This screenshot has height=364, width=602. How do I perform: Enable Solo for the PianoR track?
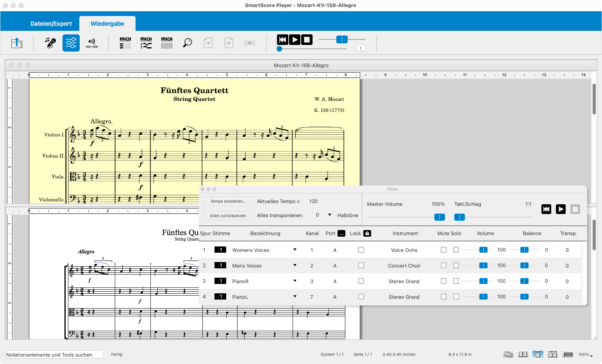point(456,281)
